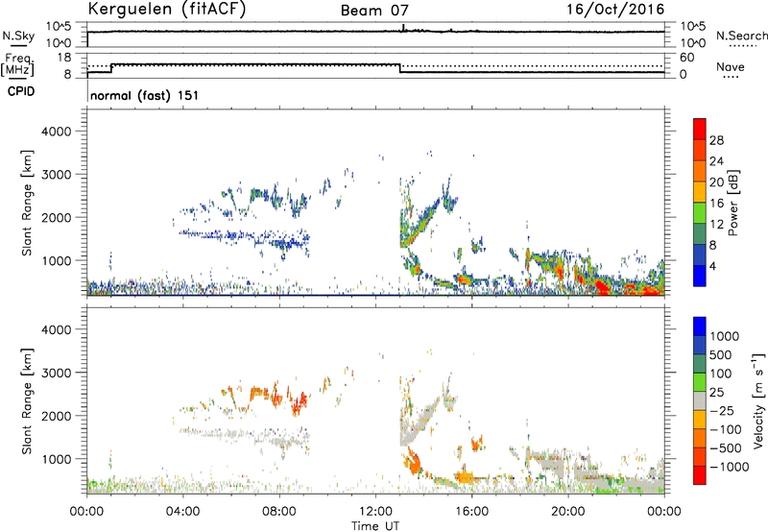The image size is (768, 532).
Task: Select the '12:00' time tick label
Action: (x=375, y=512)
